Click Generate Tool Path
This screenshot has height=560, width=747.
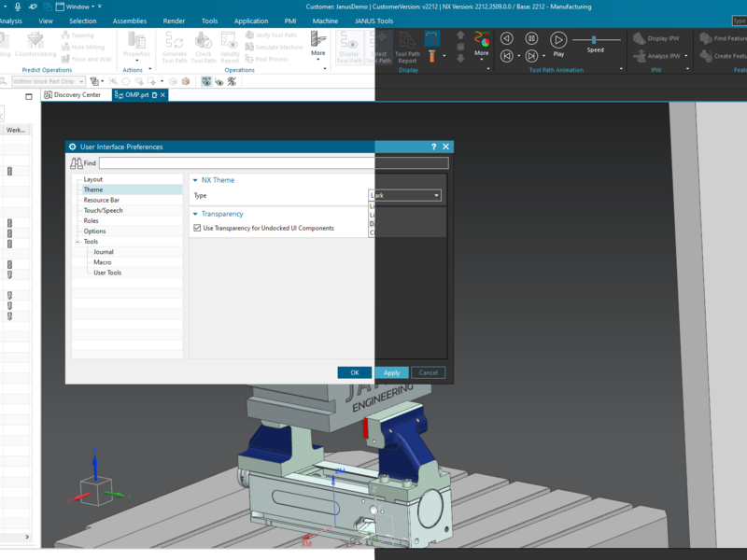point(175,48)
